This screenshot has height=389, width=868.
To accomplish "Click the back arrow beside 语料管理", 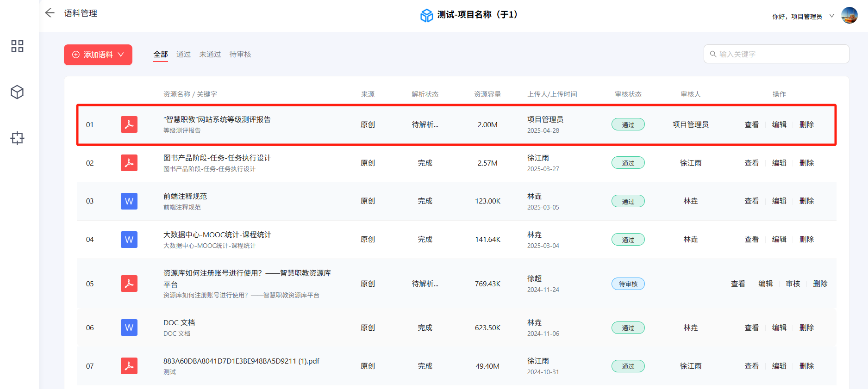I will coord(50,13).
